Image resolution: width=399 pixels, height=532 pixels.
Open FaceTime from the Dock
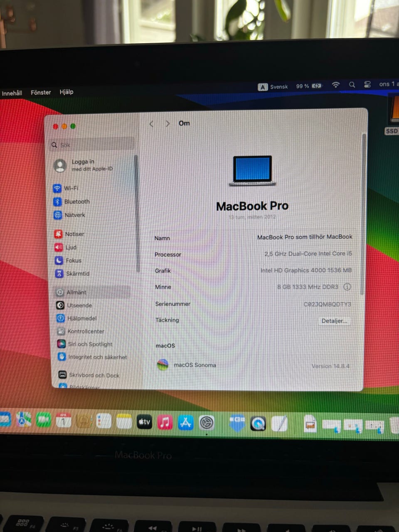[43, 421]
